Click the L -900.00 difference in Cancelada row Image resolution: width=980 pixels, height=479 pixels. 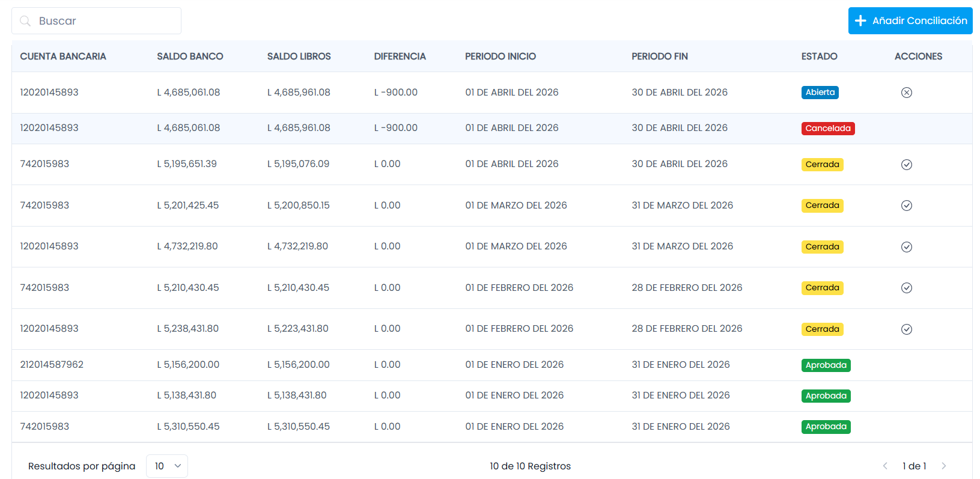pos(396,128)
